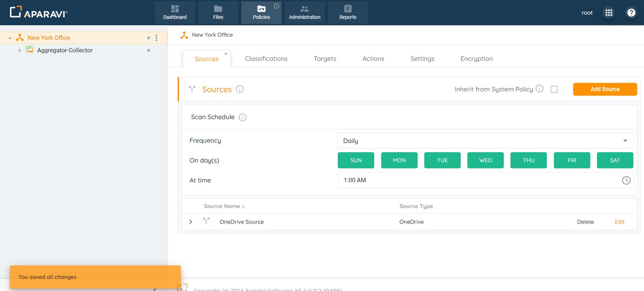Viewport: 644px width, 291px height.
Task: Enable Inherit from System Policy checkbox
Action: [554, 89]
